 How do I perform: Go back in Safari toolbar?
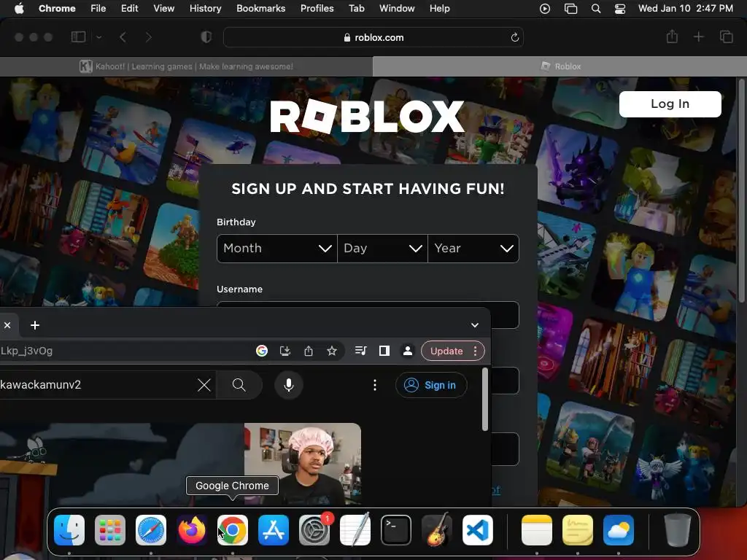pos(123,37)
